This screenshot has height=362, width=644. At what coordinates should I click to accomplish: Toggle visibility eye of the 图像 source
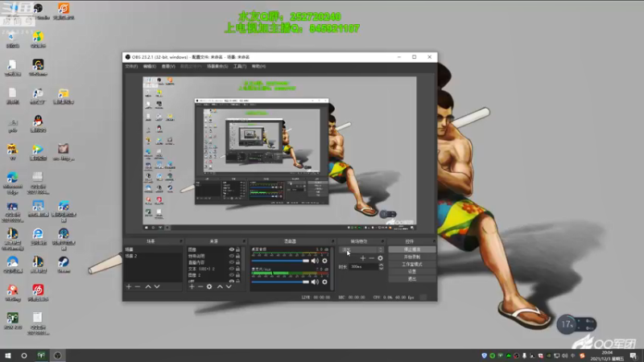(x=232, y=249)
